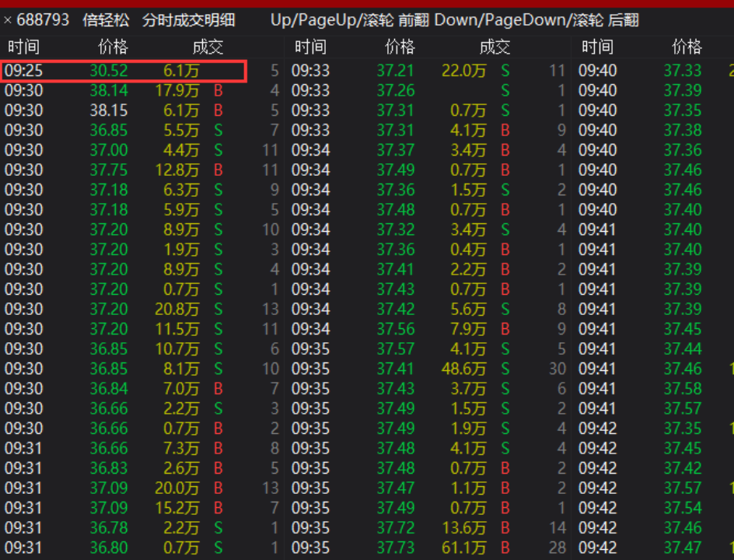The image size is (734, 560).
Task: Click volume 12.8万
Action: [x=177, y=170]
